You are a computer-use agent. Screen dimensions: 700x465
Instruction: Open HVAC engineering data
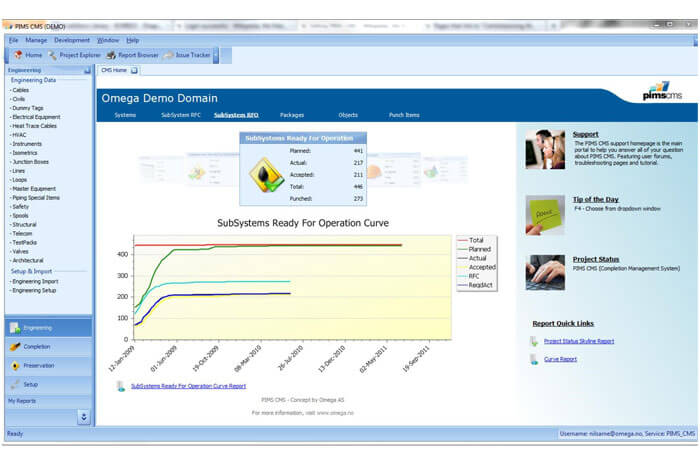click(x=19, y=135)
